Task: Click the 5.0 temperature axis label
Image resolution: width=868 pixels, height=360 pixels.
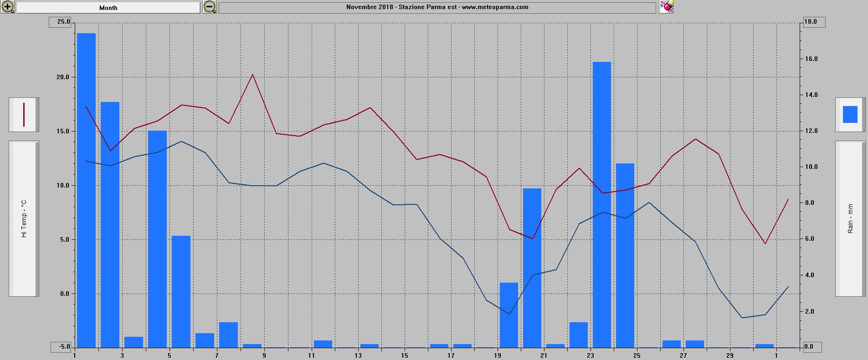Action: pos(65,239)
